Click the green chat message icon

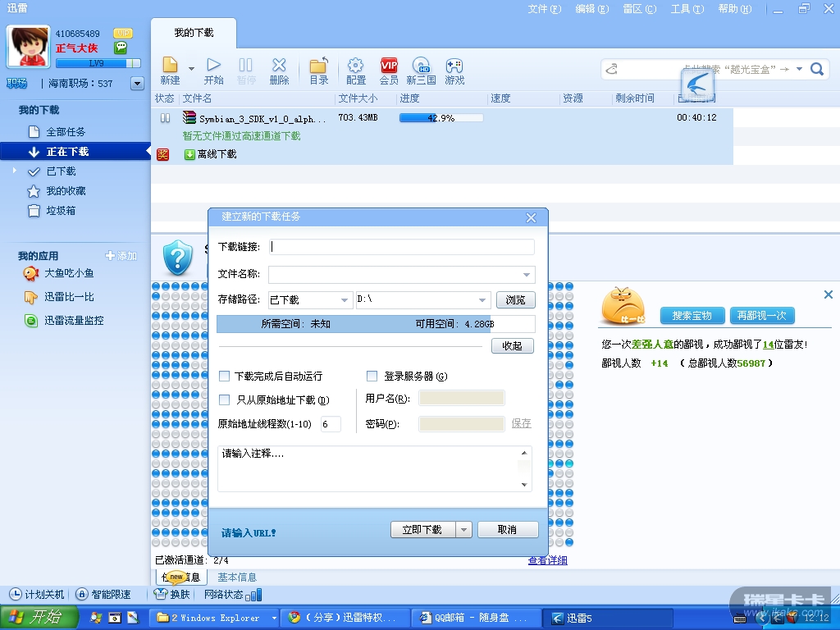point(121,48)
